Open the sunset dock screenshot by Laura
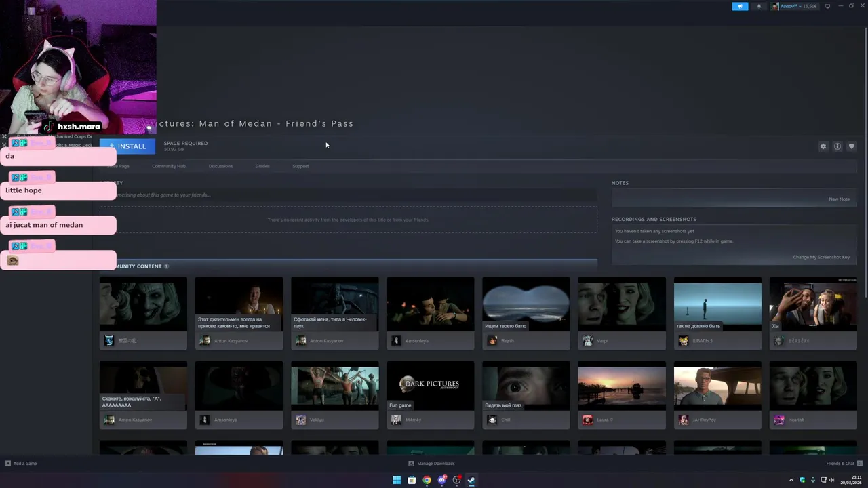The image size is (868, 488). pos(621,385)
